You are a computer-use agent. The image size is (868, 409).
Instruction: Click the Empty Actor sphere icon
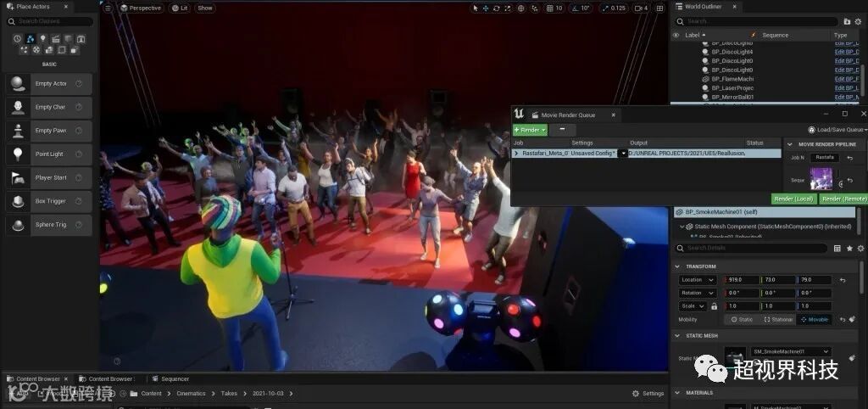tap(19, 84)
